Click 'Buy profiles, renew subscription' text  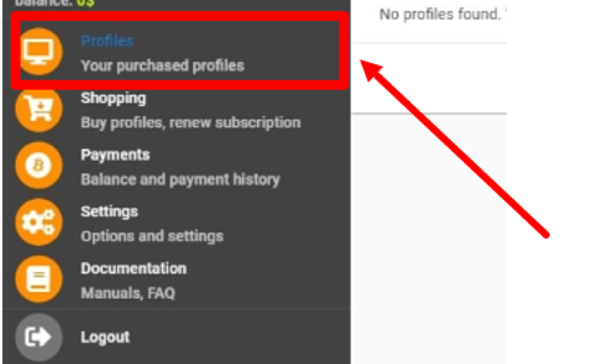point(191,123)
